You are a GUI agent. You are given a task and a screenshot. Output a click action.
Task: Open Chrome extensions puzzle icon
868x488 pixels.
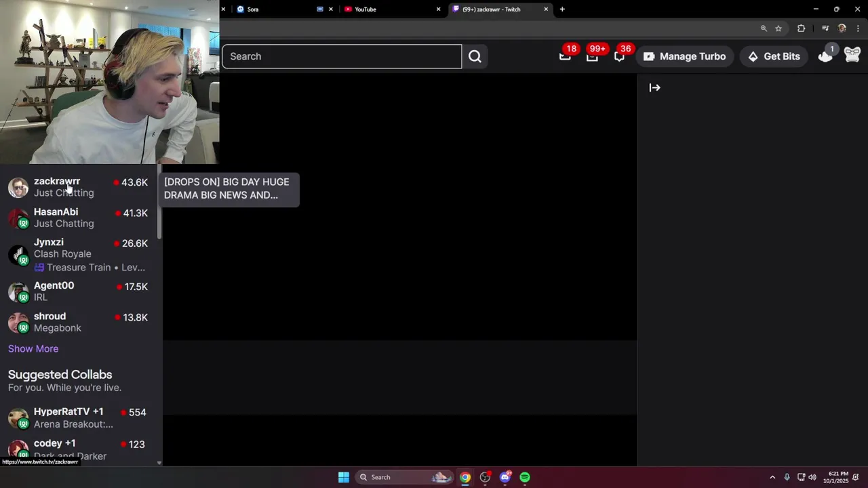802,28
